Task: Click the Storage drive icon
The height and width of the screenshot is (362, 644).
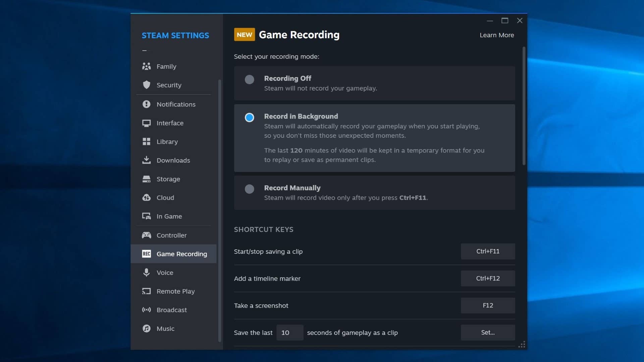Action: (146, 179)
